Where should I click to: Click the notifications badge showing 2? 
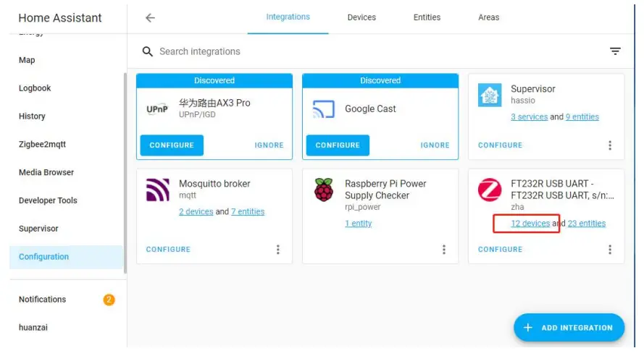coord(109,300)
